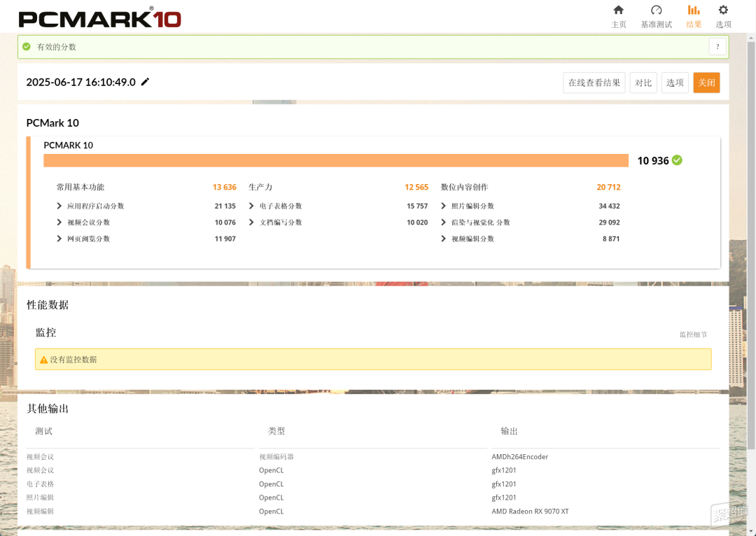Image resolution: width=756 pixels, height=536 pixels.
Task: Click the overall score 10 936
Action: pyautogui.click(x=653, y=160)
